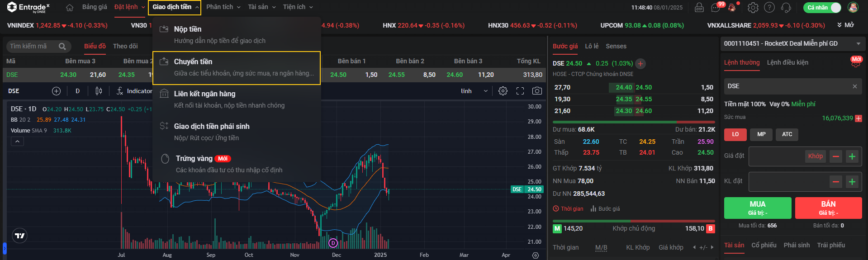Open the Indicator function tool

click(x=134, y=91)
